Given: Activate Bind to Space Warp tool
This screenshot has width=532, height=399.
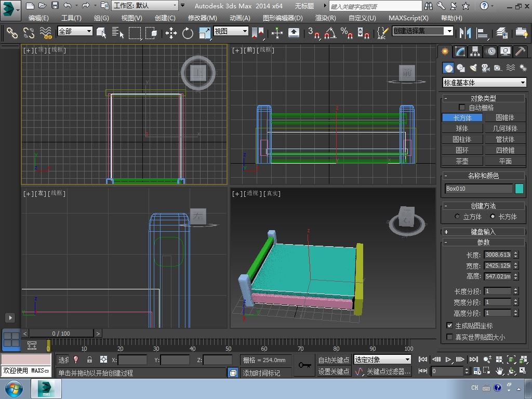Looking at the screenshot, I should click(46, 33).
